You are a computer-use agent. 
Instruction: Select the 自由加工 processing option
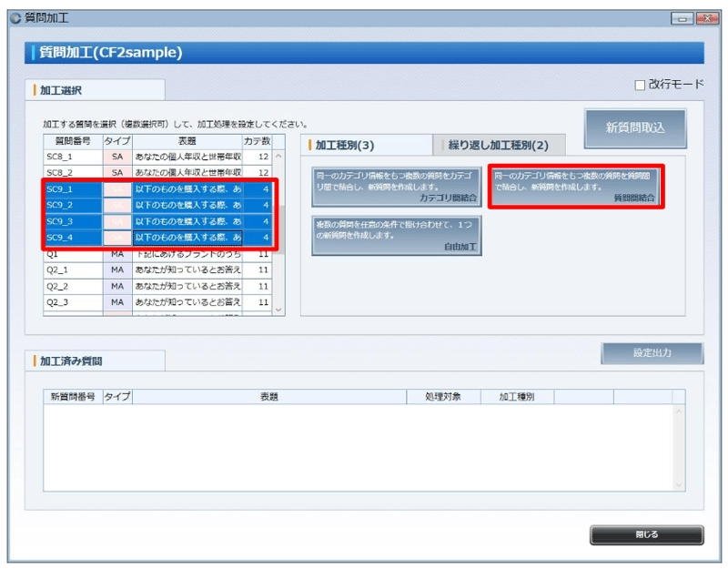click(x=398, y=234)
